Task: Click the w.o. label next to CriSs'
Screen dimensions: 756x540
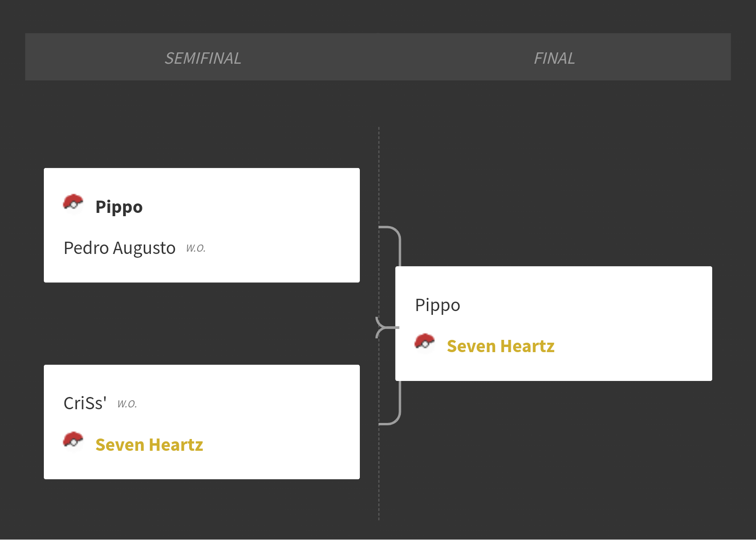Action: point(127,404)
